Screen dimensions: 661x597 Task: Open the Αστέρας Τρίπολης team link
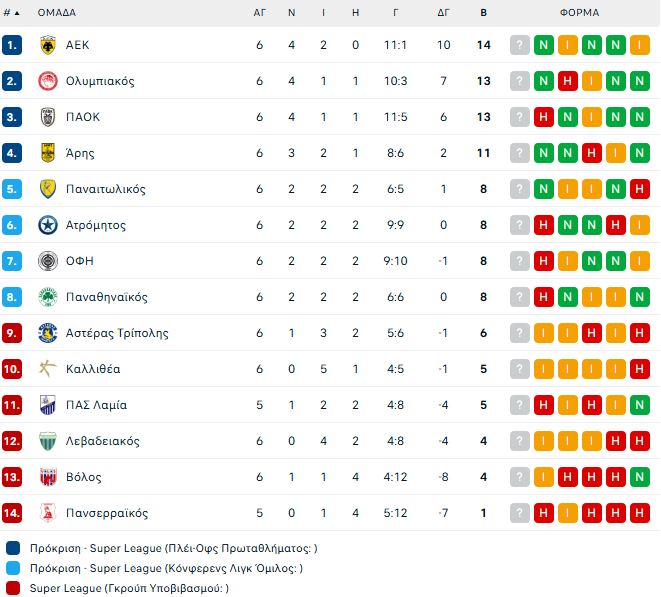(x=117, y=333)
